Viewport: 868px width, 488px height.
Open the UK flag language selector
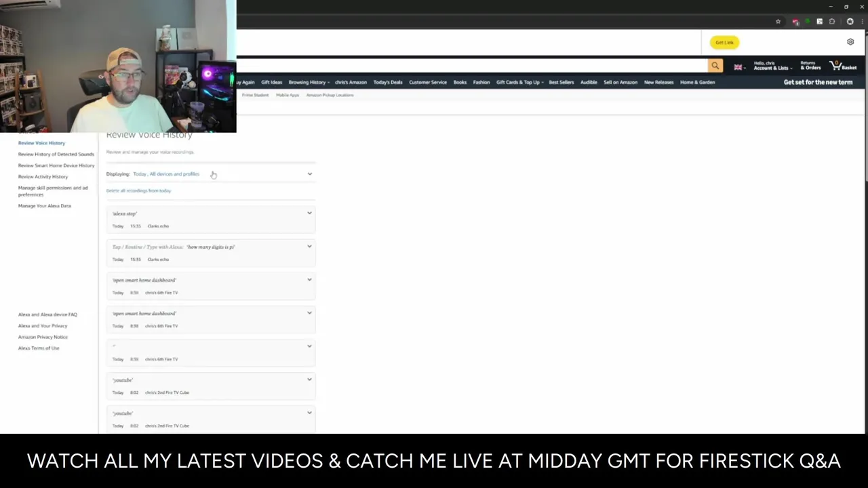coord(739,67)
